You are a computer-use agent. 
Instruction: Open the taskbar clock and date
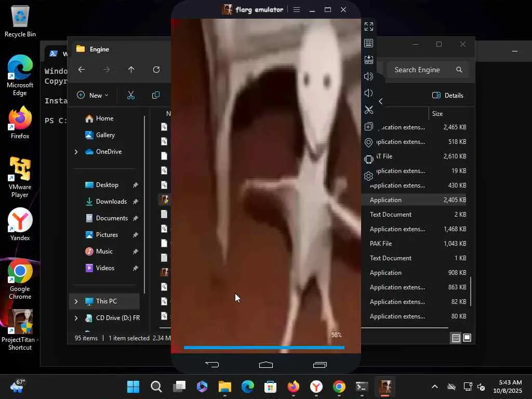coord(508,387)
